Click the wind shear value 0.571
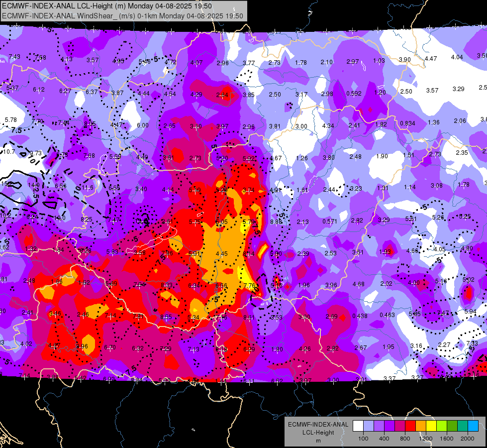Image resolution: width=487 pixels, height=448 pixels. [329, 222]
